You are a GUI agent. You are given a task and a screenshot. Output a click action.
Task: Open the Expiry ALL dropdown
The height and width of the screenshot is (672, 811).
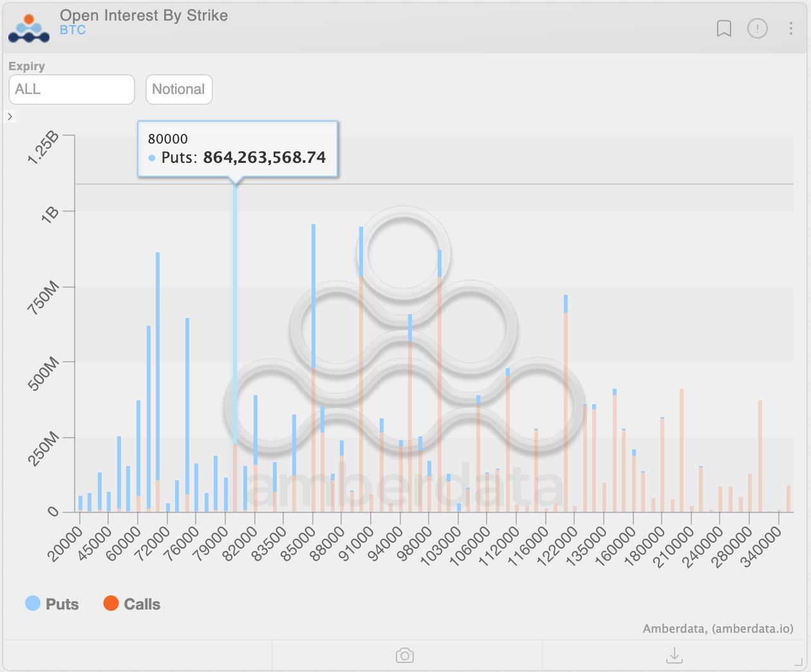pyautogui.click(x=71, y=89)
